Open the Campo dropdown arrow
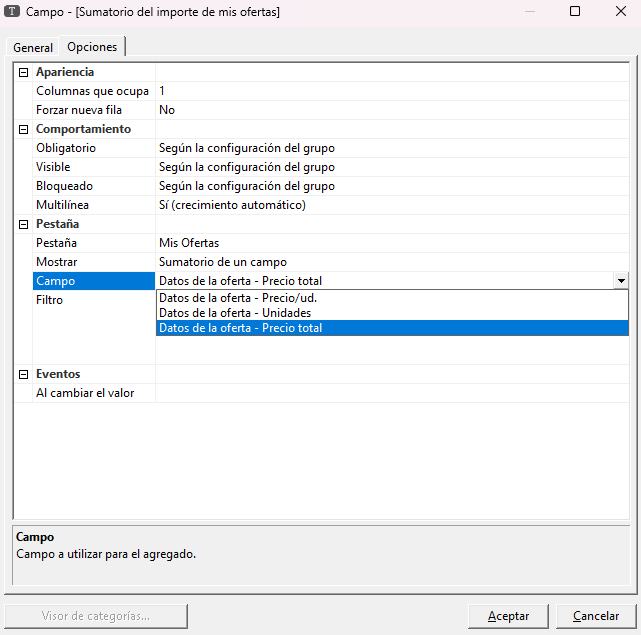Screen dimensions: 641x635 click(x=621, y=282)
